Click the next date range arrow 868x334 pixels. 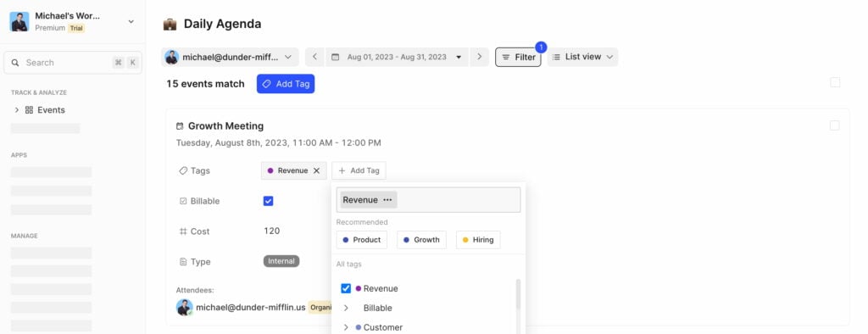pyautogui.click(x=480, y=57)
